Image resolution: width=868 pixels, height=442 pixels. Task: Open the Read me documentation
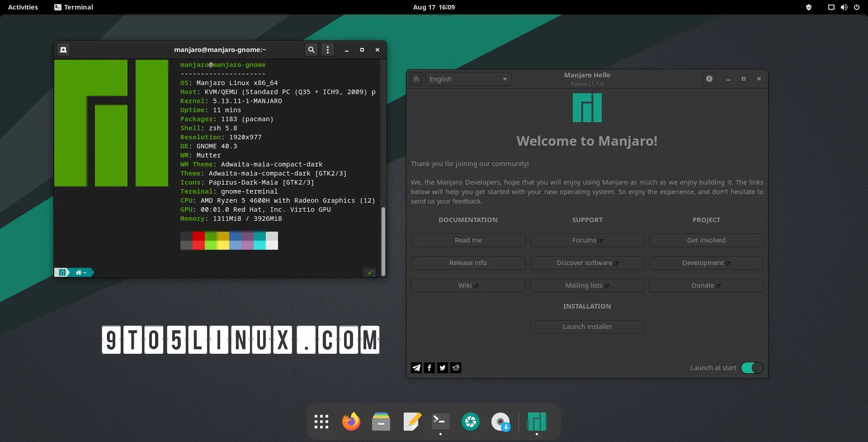[468, 240]
